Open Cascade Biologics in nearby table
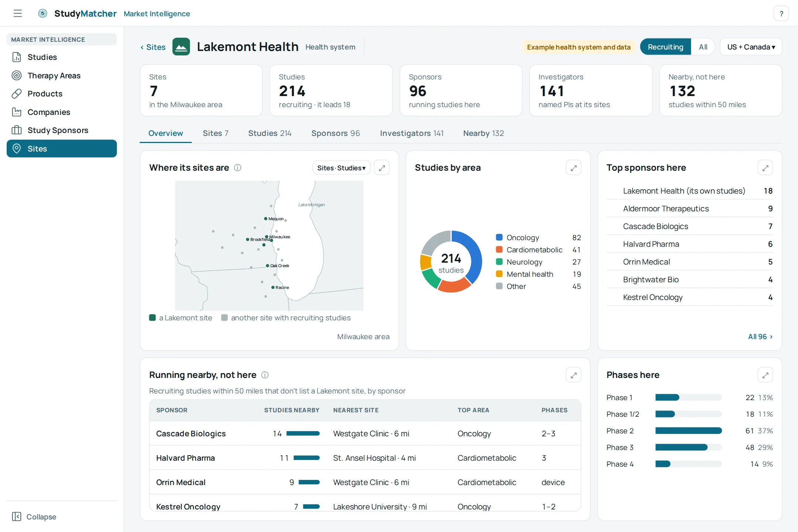Screen dimensions: 798x532 191,433
